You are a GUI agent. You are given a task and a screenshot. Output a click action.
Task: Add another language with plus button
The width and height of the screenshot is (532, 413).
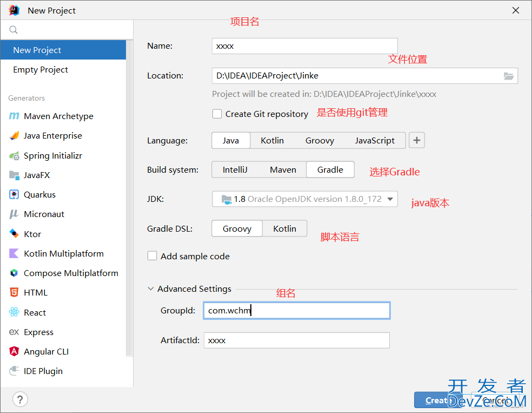point(416,141)
